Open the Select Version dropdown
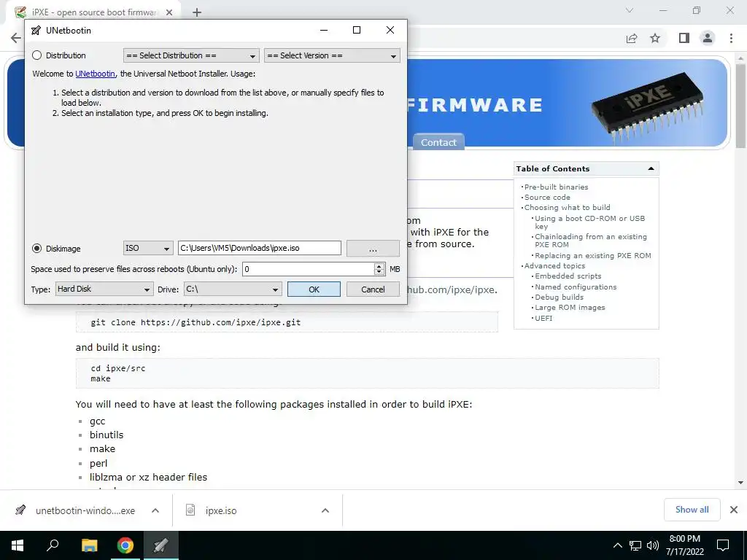 tap(332, 55)
